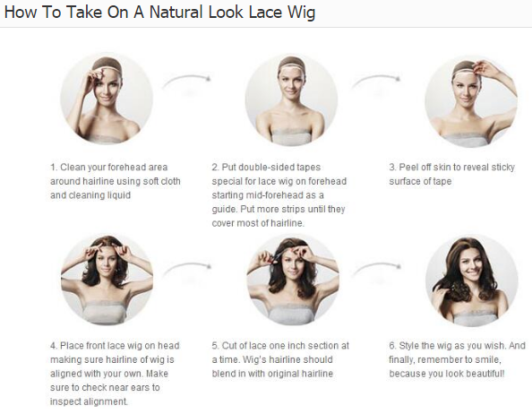Click the step 4 wig placement photo
The image size is (532, 414).
tap(107, 280)
